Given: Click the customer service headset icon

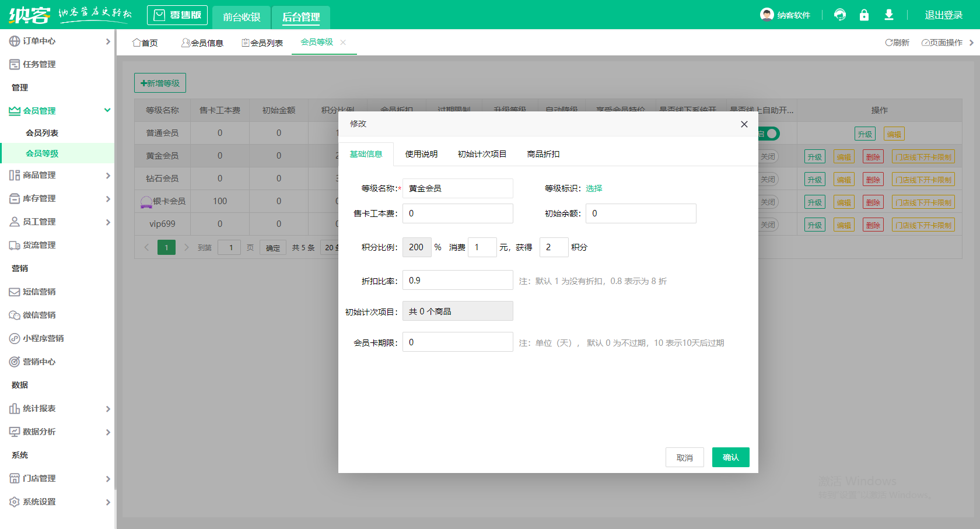Looking at the screenshot, I should click(840, 15).
